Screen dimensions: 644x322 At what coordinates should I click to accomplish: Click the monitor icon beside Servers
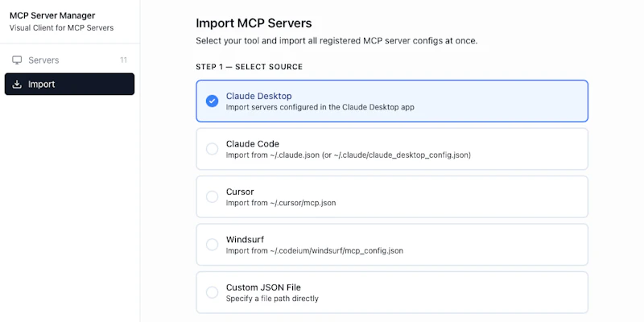[x=17, y=60]
